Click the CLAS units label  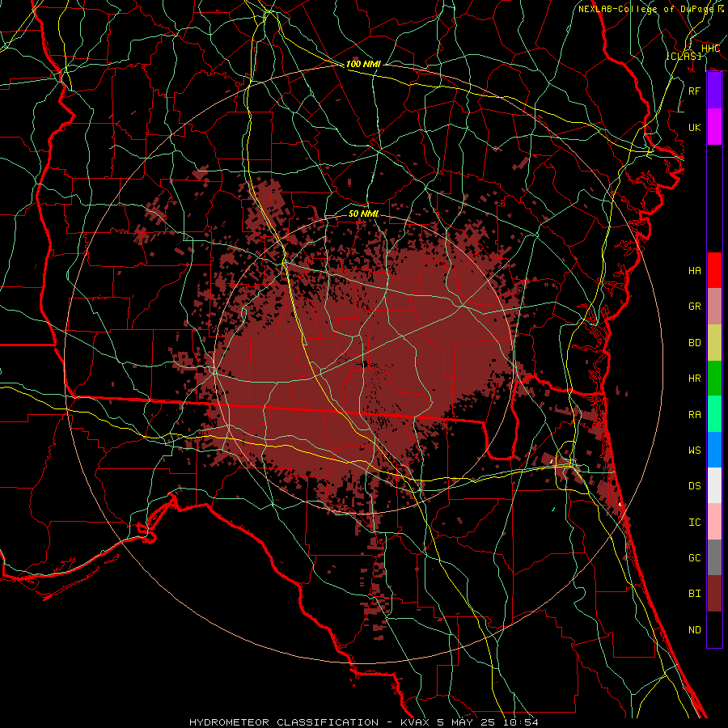(x=684, y=56)
